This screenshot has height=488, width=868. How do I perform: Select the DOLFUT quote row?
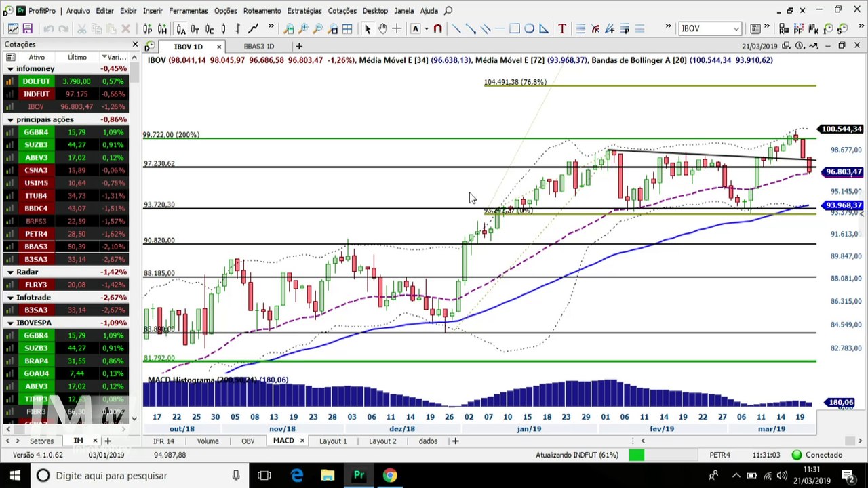[x=65, y=81]
